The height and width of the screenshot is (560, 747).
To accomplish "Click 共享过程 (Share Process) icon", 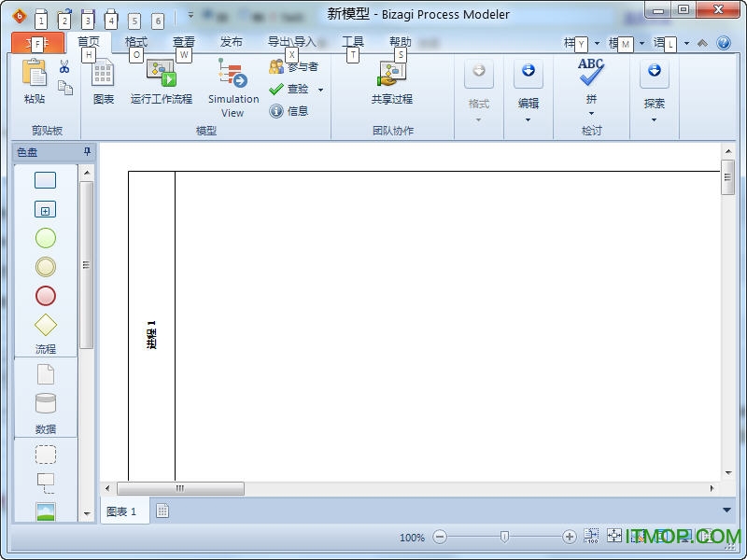I will [391, 74].
